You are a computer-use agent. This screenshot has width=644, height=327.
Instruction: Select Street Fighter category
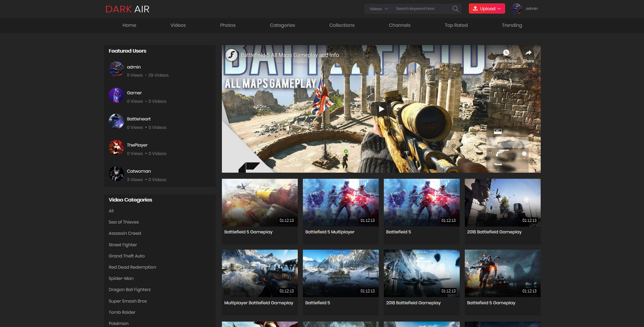(123, 245)
